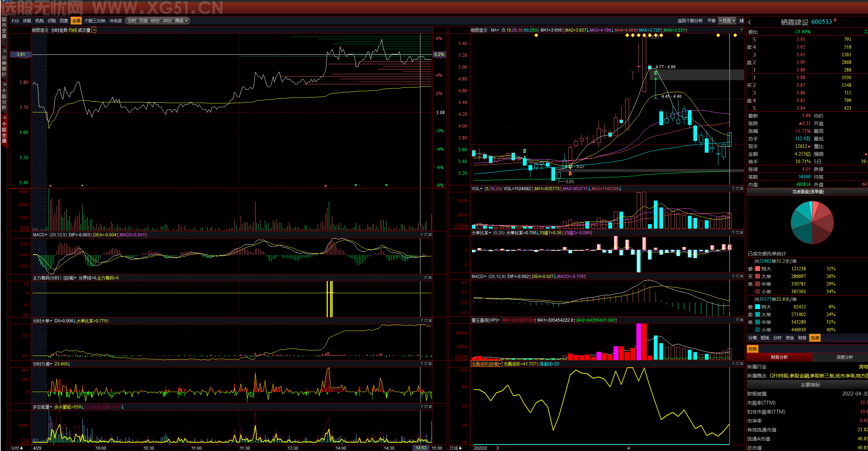Viewport: 868px width, 451px height.
Task: Open the 诊股 stock diagnosis view
Action: point(27,21)
